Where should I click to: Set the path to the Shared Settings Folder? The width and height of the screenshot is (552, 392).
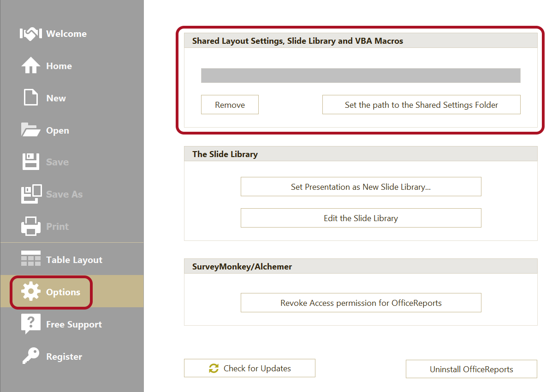[x=421, y=105]
